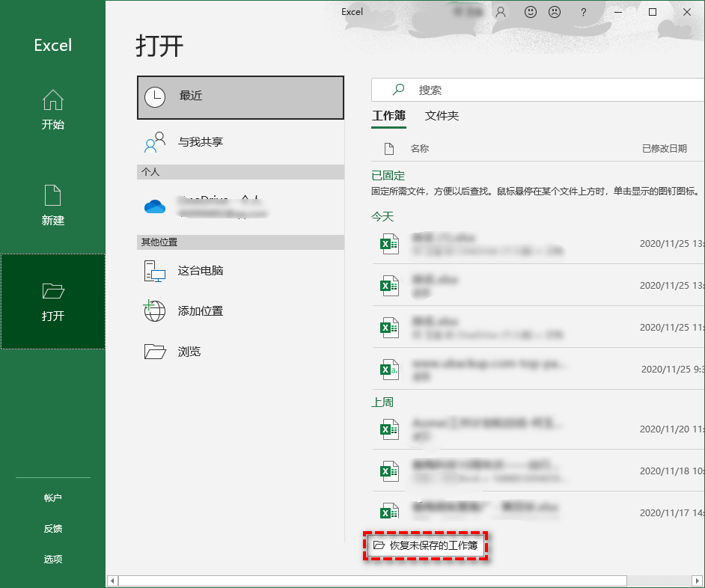This screenshot has width=705, height=588.
Task: Switch to the 工作簿 tab
Action: [389, 116]
